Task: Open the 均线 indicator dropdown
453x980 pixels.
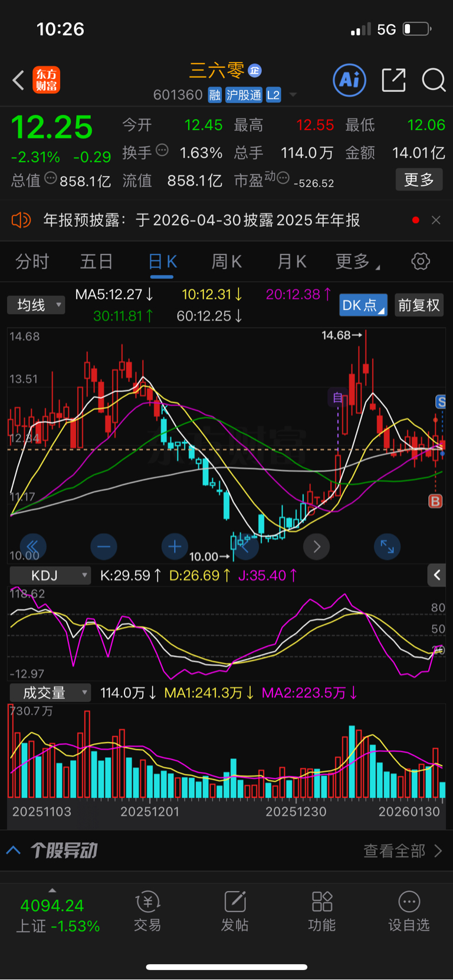Action: [x=36, y=305]
